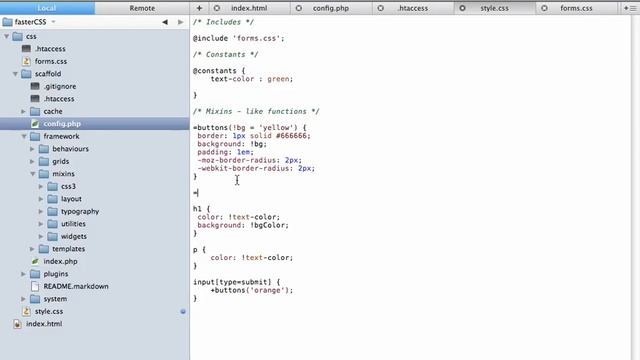Screen dimensions: 640x360
Task: Select the .gitignore file
Action: coord(60,87)
